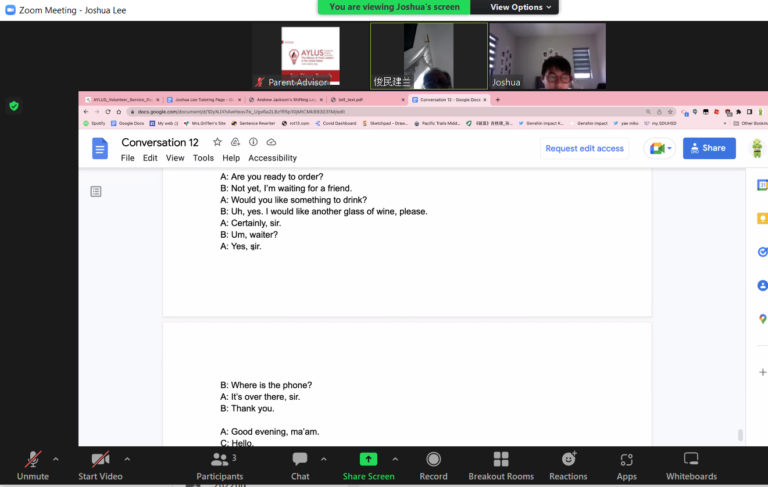768x487 pixels.
Task: Open Google Maps in side panel
Action: pyautogui.click(x=763, y=319)
